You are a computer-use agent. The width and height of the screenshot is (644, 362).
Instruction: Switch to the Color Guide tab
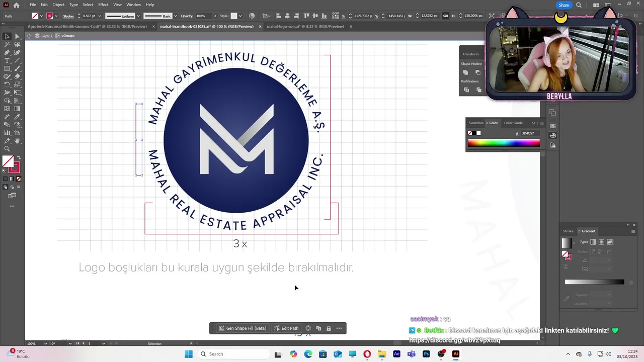point(513,123)
